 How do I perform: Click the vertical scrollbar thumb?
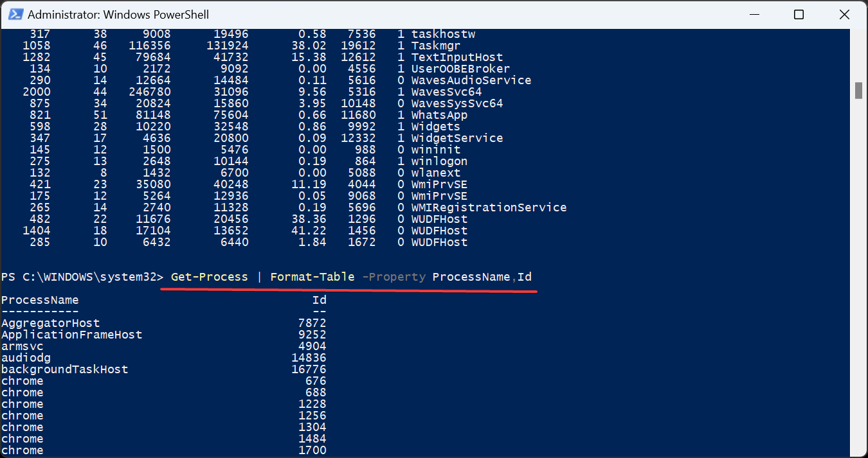tap(858, 91)
